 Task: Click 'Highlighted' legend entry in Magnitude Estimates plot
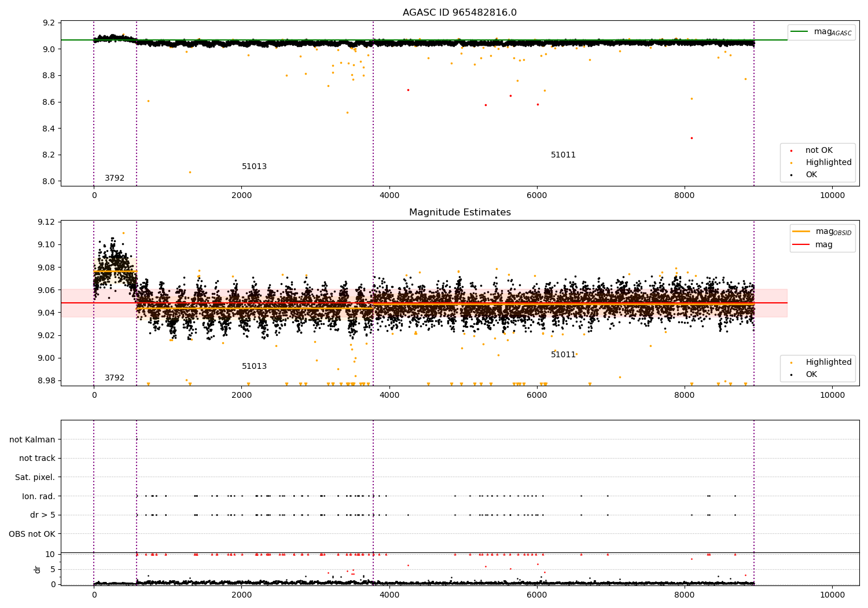[x=822, y=362]
